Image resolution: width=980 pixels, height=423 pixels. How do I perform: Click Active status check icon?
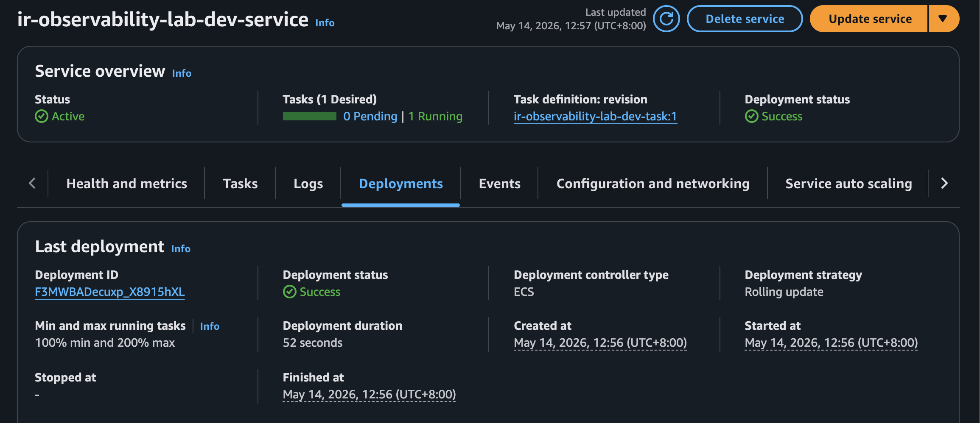tap(41, 116)
